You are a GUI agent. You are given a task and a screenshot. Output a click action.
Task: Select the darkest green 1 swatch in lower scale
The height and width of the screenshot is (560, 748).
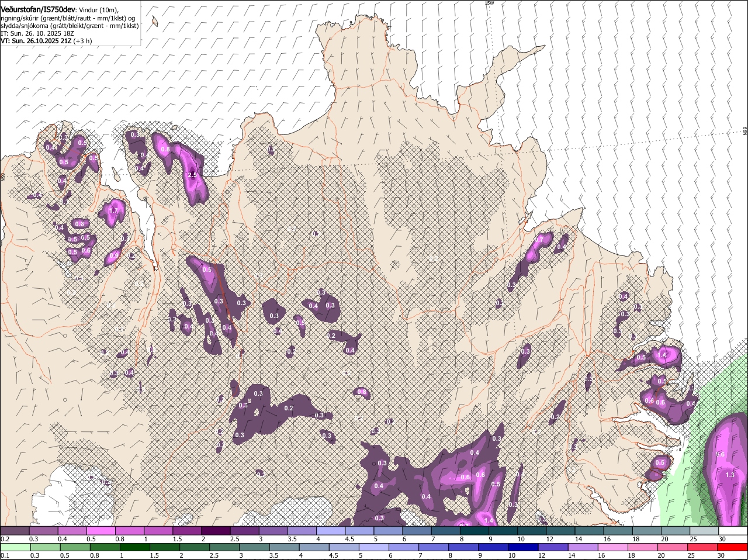(x=135, y=547)
